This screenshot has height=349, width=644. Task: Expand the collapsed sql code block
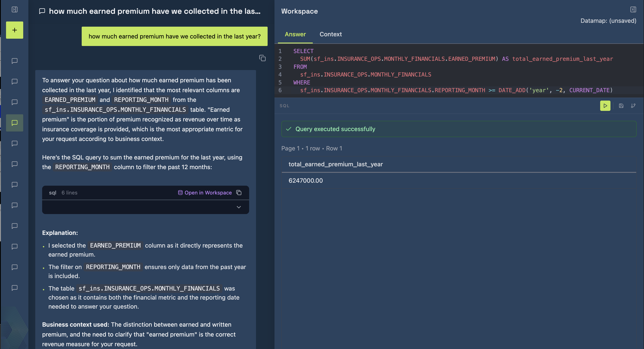tap(239, 207)
